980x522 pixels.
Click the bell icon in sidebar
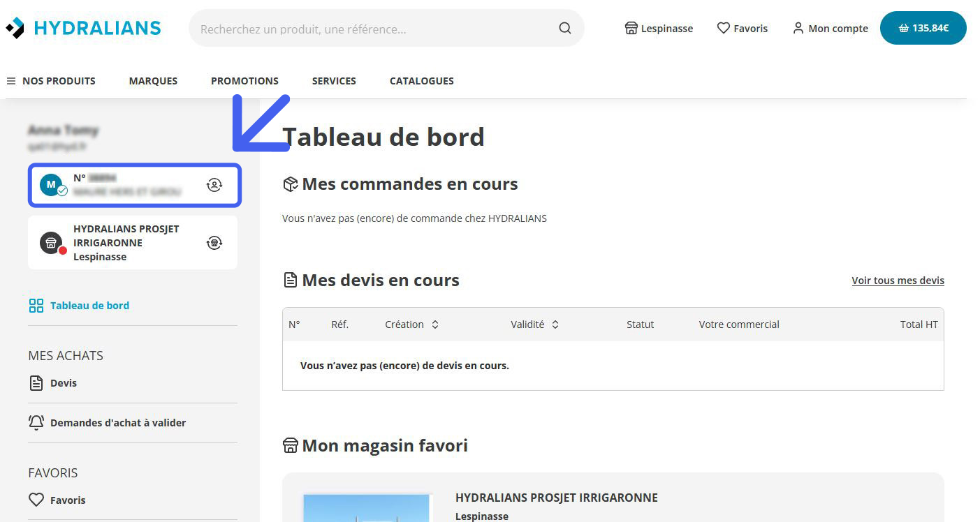tap(36, 422)
